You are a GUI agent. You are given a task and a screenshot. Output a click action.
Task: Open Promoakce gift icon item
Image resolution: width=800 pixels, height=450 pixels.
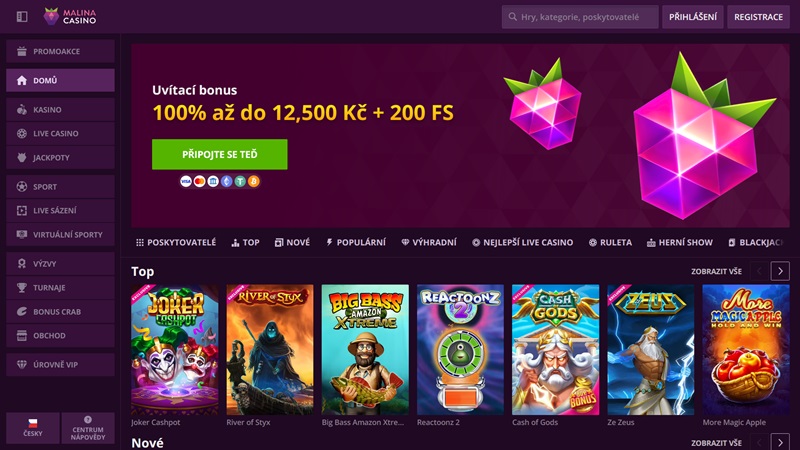point(60,52)
